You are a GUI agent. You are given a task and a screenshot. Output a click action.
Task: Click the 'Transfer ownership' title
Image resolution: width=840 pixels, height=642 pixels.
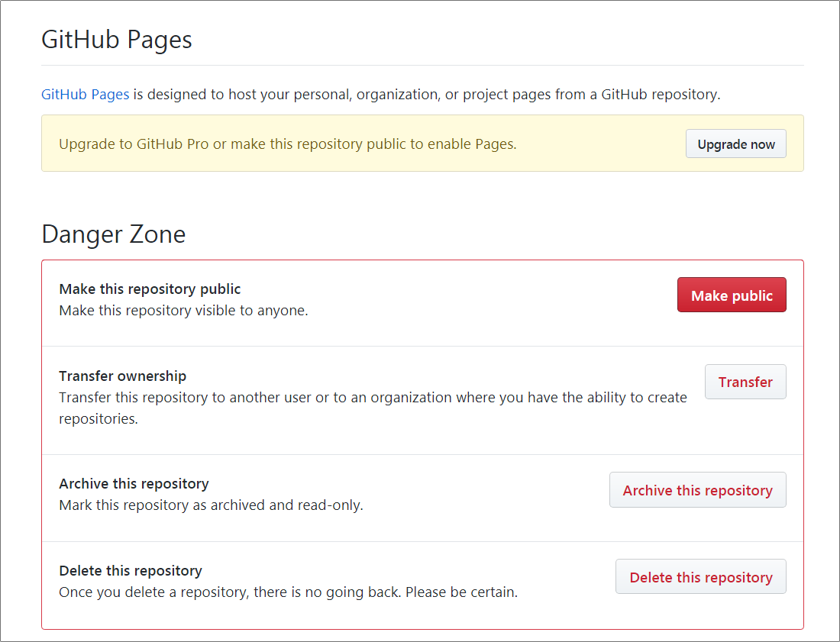123,376
